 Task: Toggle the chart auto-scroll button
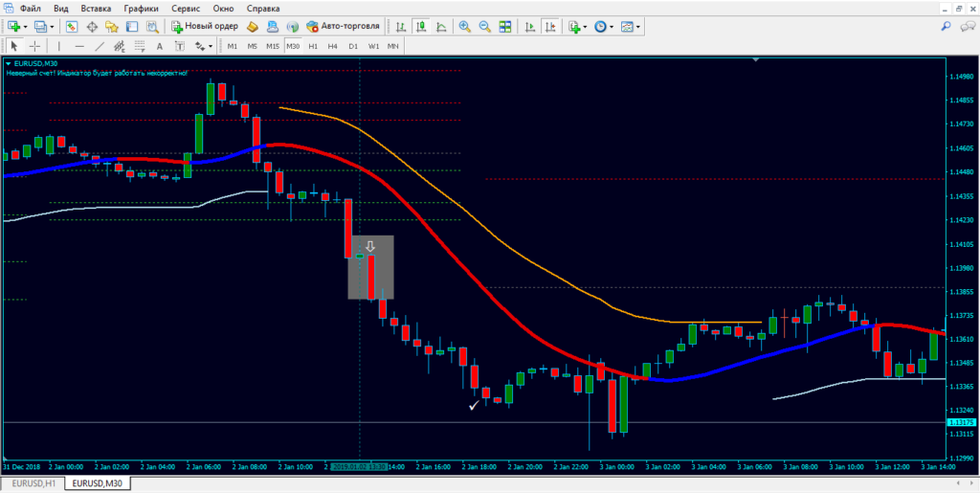[529, 26]
